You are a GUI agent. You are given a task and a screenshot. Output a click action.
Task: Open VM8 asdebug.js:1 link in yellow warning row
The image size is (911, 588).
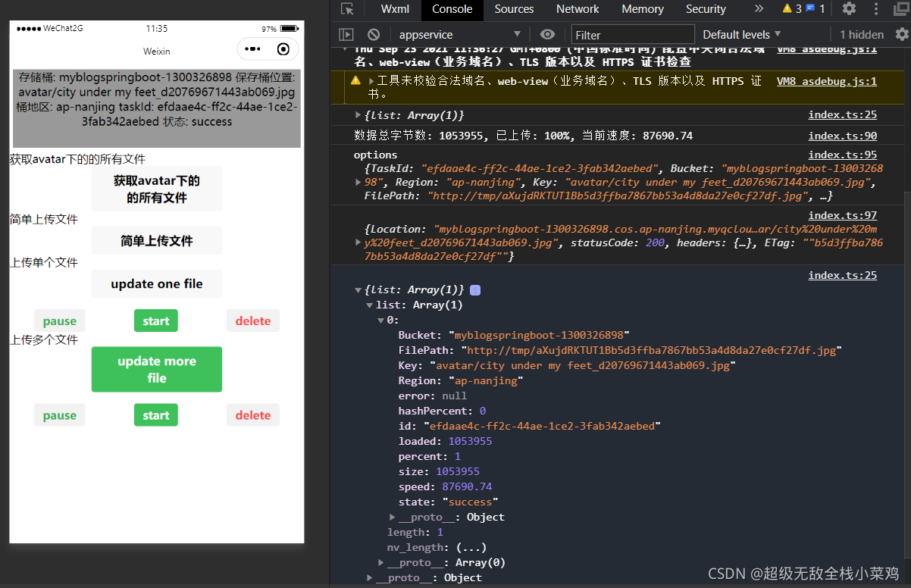(827, 81)
